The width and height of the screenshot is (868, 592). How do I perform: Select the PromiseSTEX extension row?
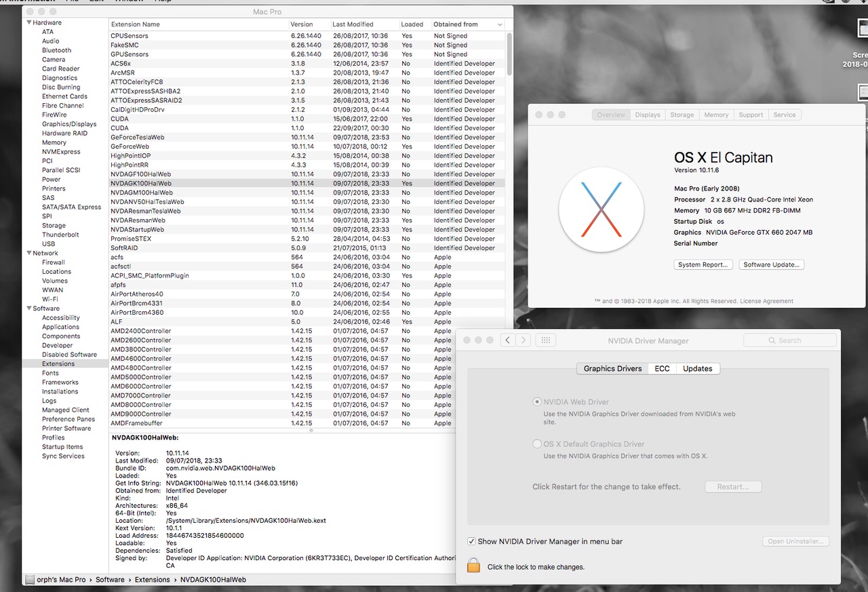point(307,239)
